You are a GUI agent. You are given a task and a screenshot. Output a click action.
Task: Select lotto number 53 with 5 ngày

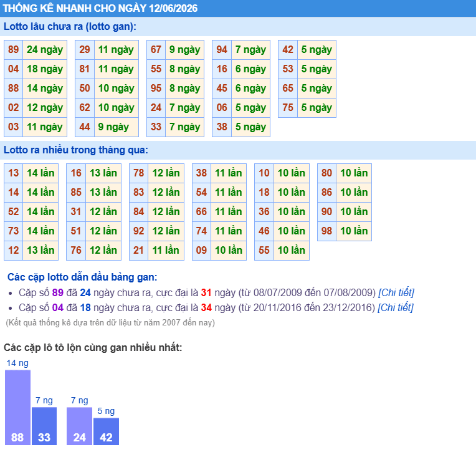pos(288,69)
